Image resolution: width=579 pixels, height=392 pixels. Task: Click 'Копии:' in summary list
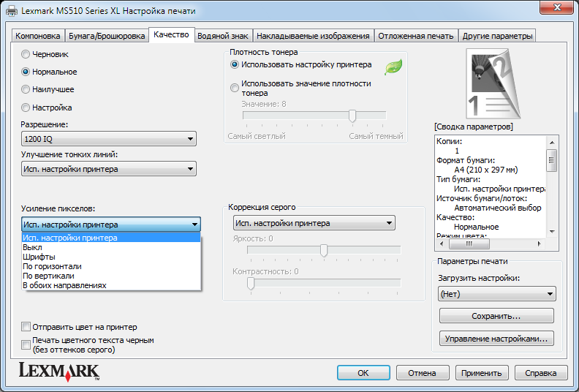coord(449,141)
